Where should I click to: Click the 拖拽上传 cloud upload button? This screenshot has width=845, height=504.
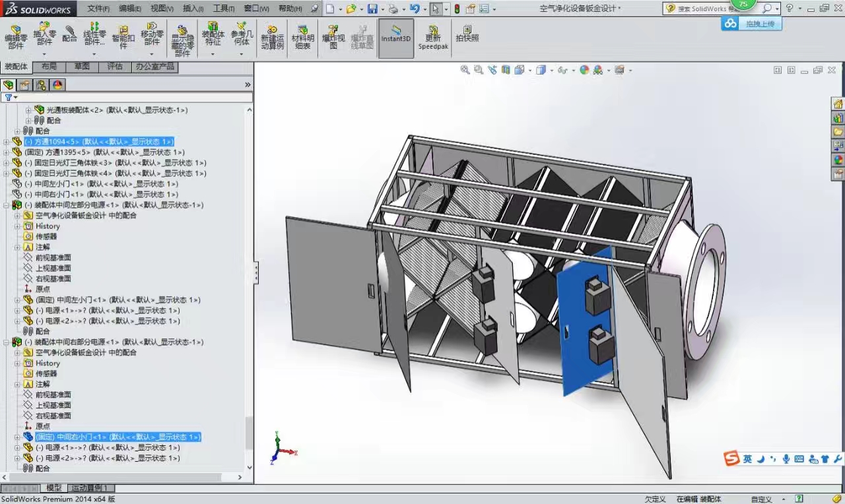[752, 24]
